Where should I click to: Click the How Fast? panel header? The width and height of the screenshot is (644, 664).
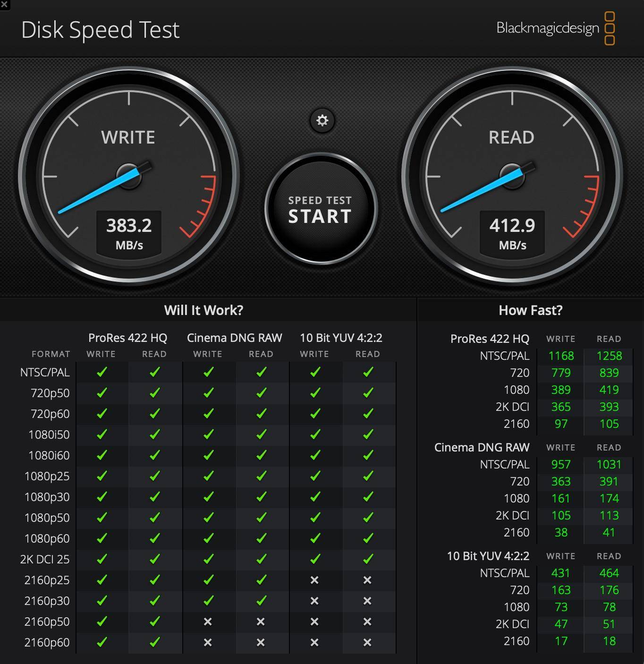click(531, 310)
